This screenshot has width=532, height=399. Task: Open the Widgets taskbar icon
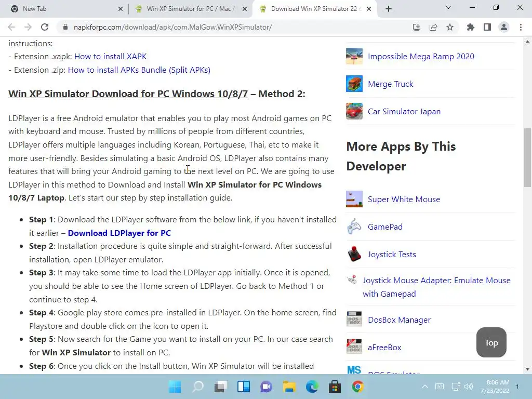(244, 387)
